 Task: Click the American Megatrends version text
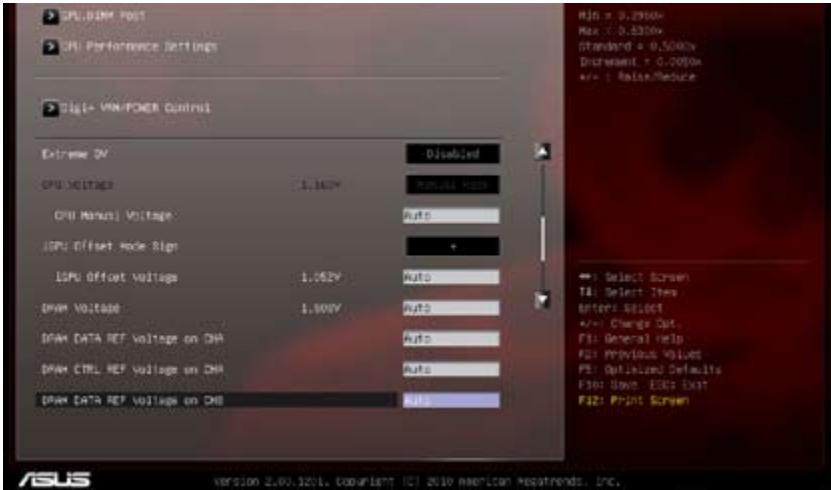417,482
